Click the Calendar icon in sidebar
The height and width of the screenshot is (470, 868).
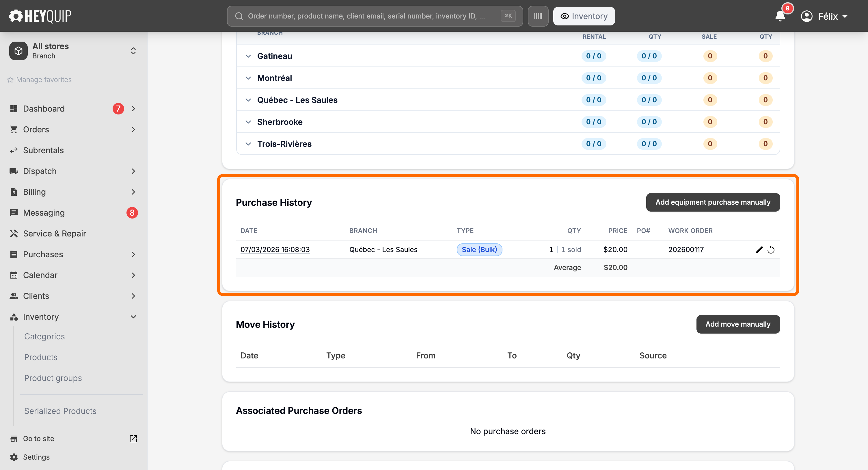[x=14, y=275]
